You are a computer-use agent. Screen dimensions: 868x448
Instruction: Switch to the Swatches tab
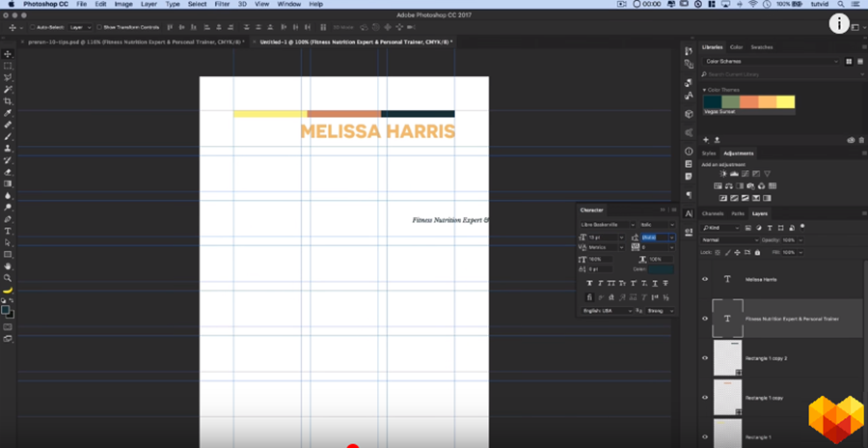761,46
